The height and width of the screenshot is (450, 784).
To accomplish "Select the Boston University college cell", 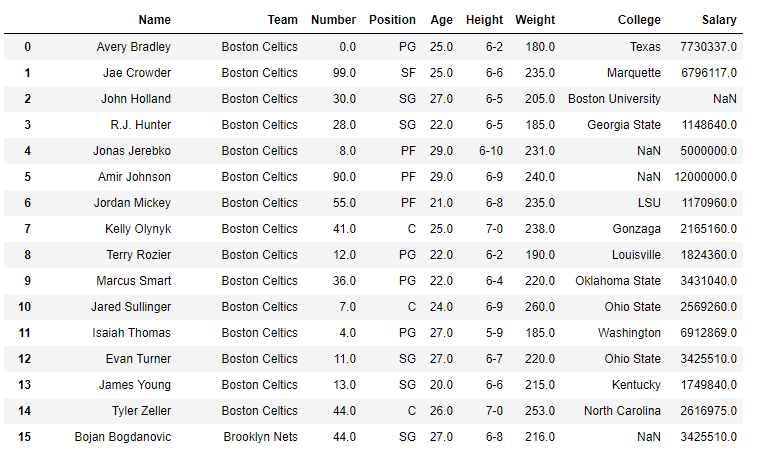I will point(614,99).
